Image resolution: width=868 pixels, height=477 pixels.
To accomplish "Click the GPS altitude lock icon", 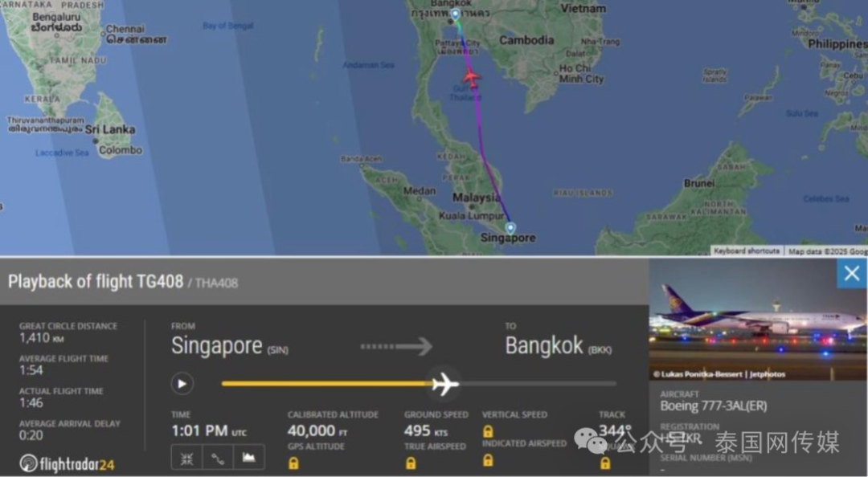I will coord(293,463).
